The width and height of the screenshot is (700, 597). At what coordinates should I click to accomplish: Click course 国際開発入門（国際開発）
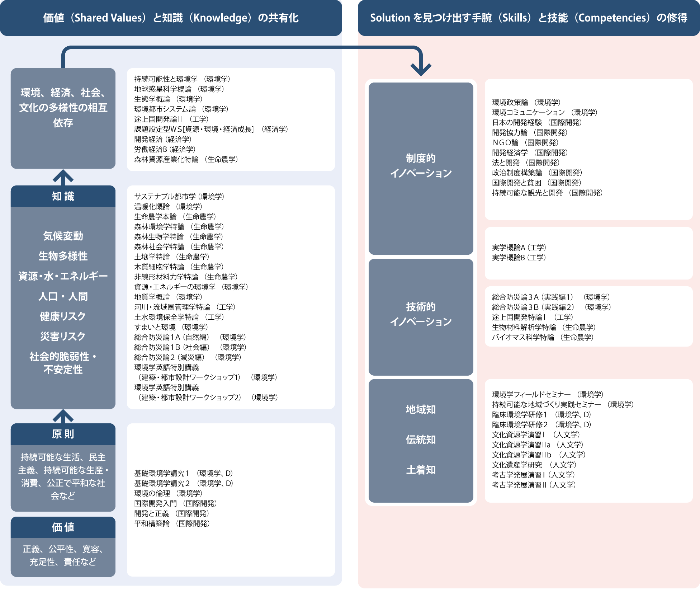[x=176, y=504]
